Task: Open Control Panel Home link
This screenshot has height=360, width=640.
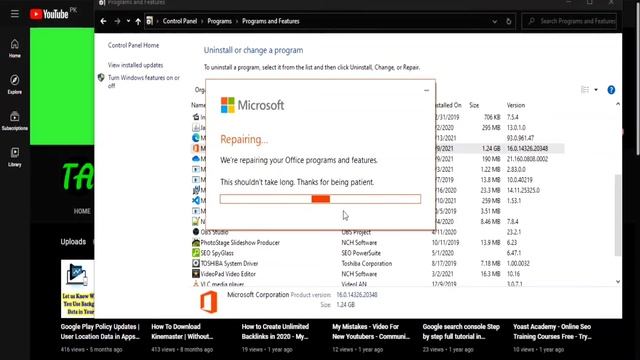Action: (133, 45)
